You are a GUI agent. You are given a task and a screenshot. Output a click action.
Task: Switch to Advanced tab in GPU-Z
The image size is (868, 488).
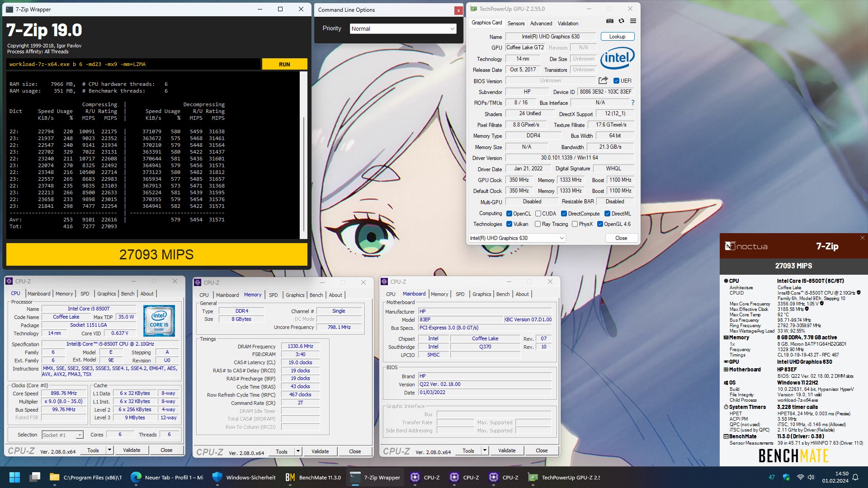click(x=541, y=23)
